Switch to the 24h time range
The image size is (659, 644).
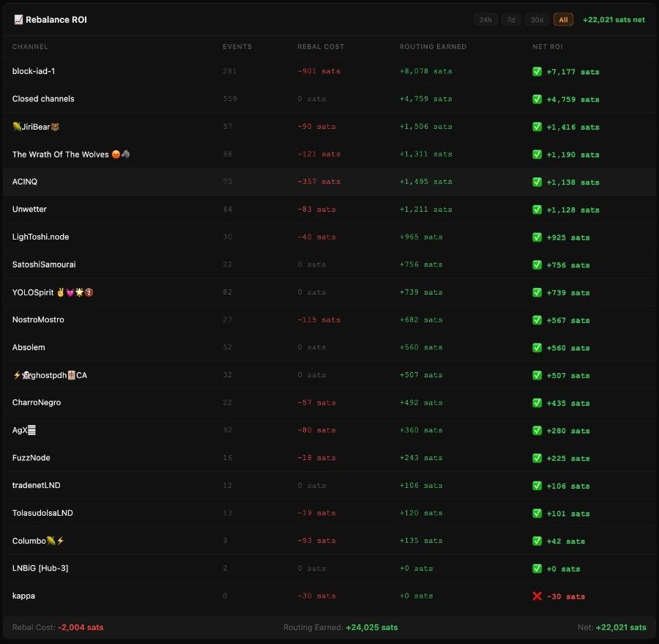pyautogui.click(x=485, y=20)
